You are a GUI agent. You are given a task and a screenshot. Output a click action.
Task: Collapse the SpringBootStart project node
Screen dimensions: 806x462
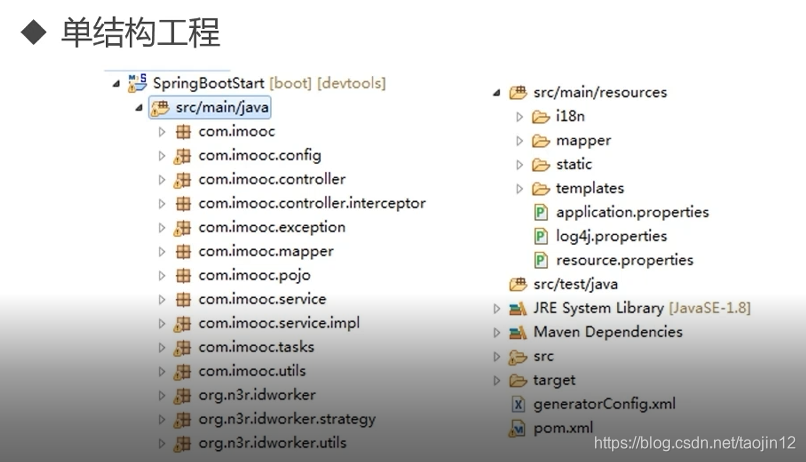click(116, 84)
